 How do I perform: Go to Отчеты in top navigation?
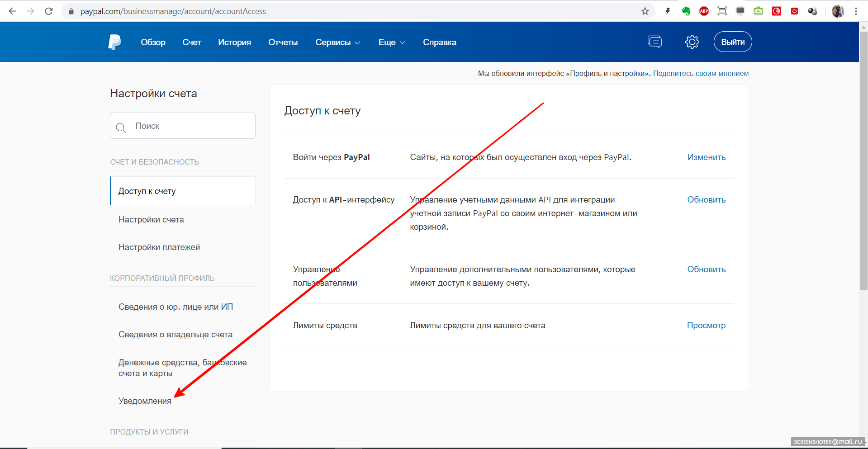283,43
